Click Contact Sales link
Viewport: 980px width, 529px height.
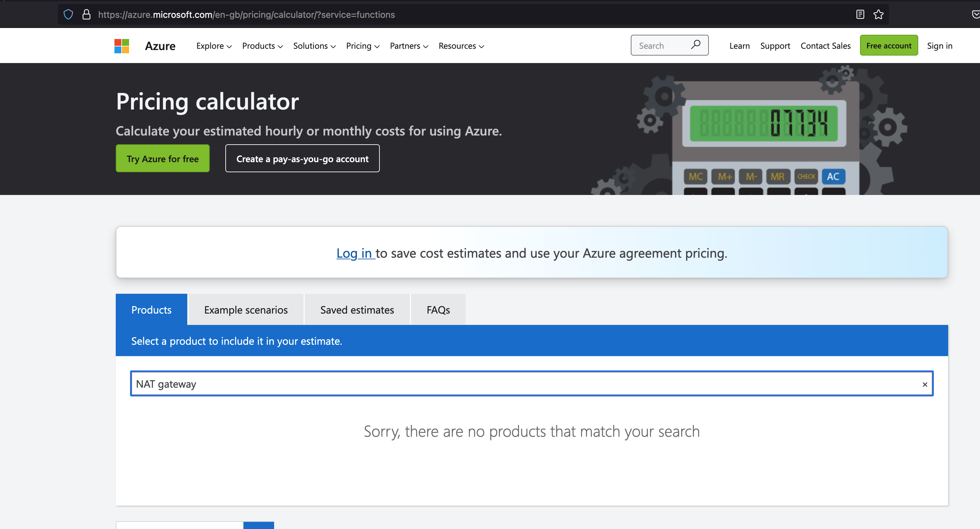click(x=826, y=45)
